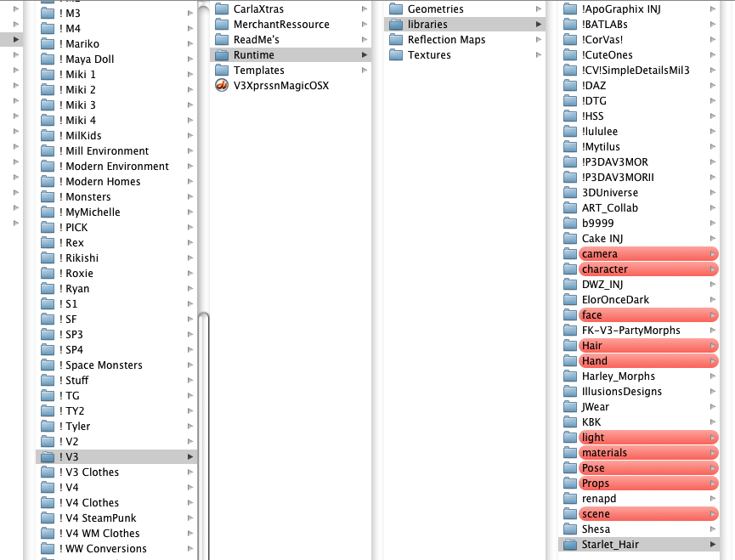Viewport: 735px width, 560px height.
Task: Select the ! Miki 1 folder
Action: click(x=116, y=75)
